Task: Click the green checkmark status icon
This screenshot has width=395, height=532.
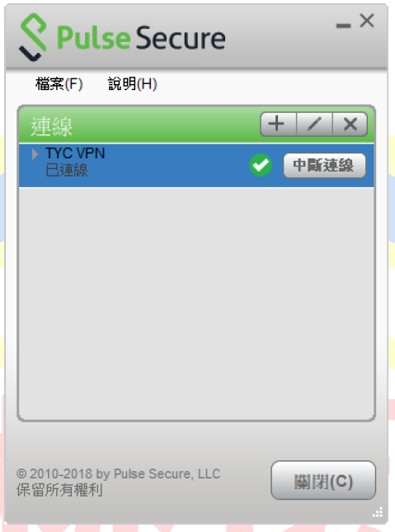Action: point(261,165)
